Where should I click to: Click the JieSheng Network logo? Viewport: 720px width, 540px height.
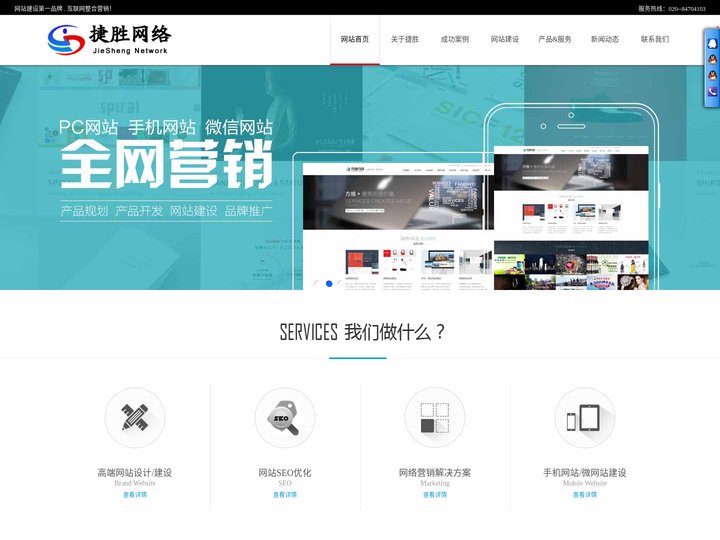click(109, 39)
